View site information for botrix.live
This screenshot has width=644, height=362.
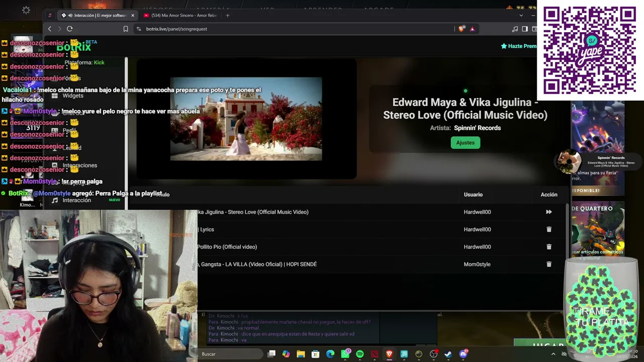pos(139,29)
